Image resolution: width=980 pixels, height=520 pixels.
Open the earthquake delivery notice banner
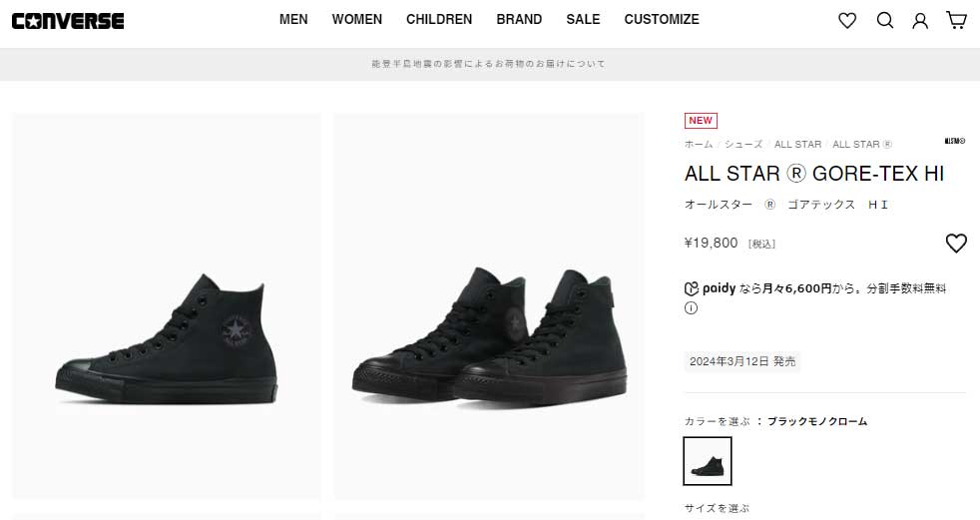(x=489, y=64)
